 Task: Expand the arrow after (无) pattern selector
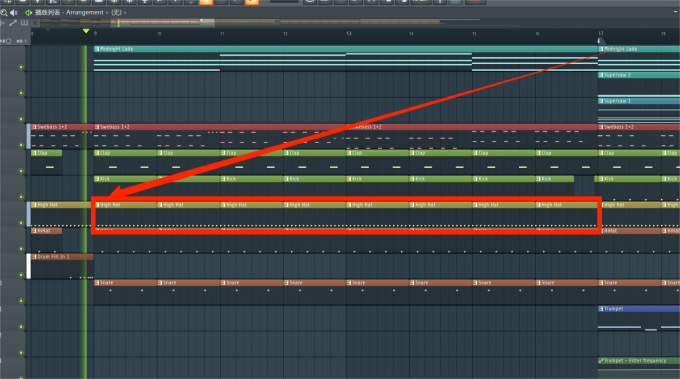[125, 13]
